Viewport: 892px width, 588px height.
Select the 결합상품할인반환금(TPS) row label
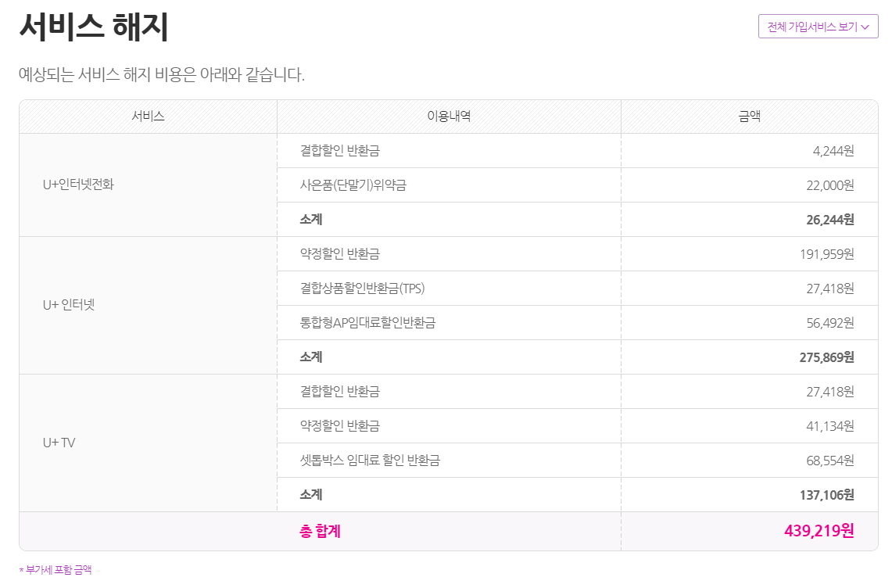(362, 289)
